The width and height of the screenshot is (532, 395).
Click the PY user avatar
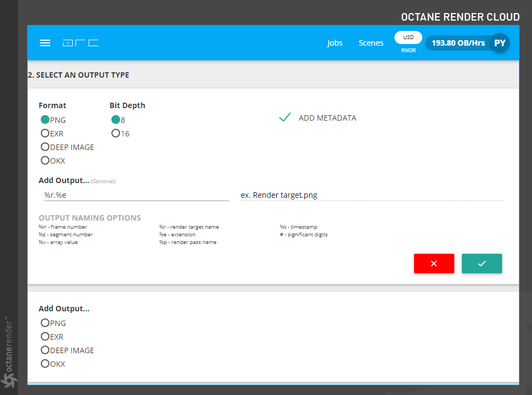[500, 43]
